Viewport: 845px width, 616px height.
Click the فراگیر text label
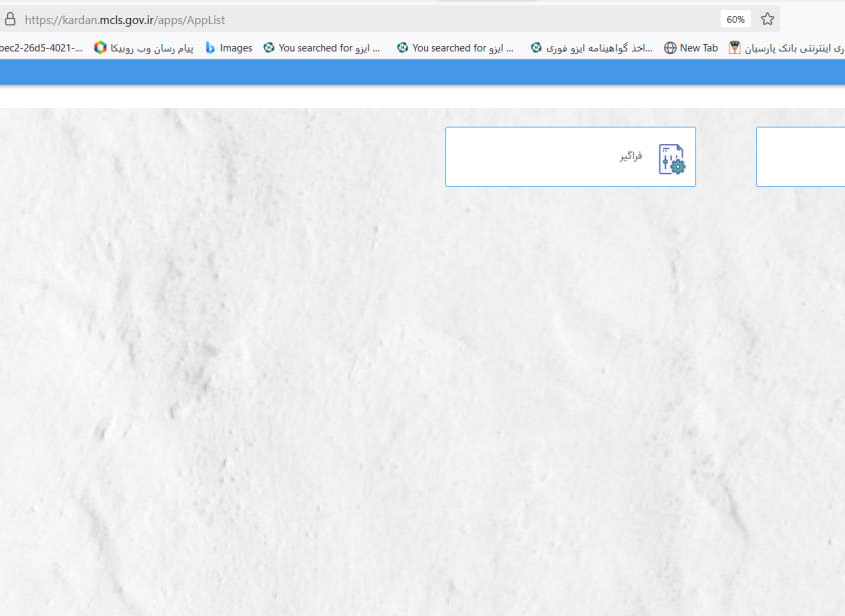630,157
